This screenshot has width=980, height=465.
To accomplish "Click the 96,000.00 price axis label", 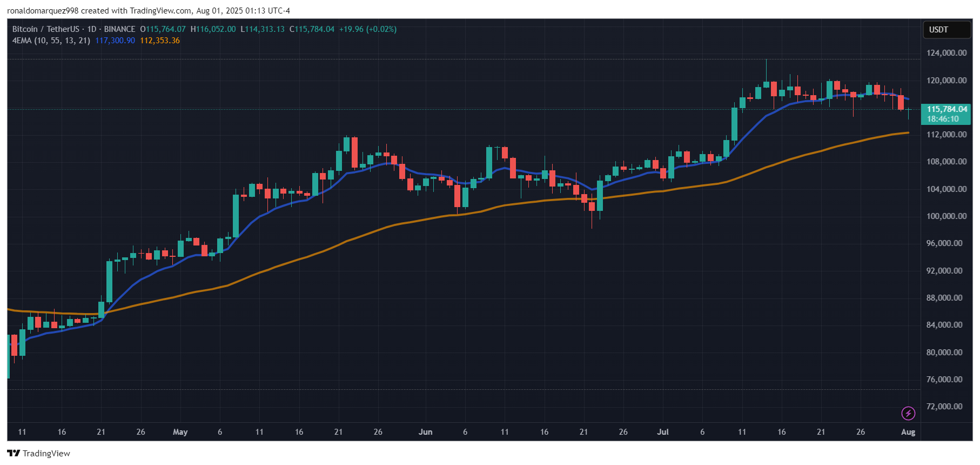I will point(944,243).
